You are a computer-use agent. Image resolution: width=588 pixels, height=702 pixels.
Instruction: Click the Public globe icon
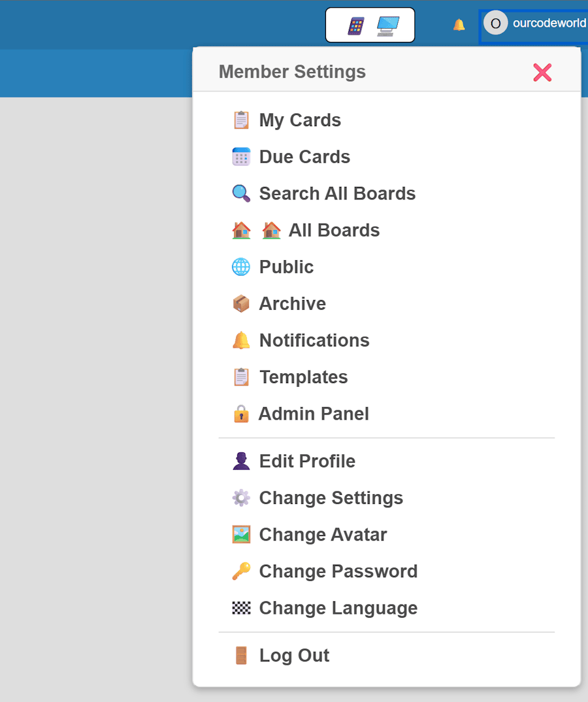click(241, 267)
